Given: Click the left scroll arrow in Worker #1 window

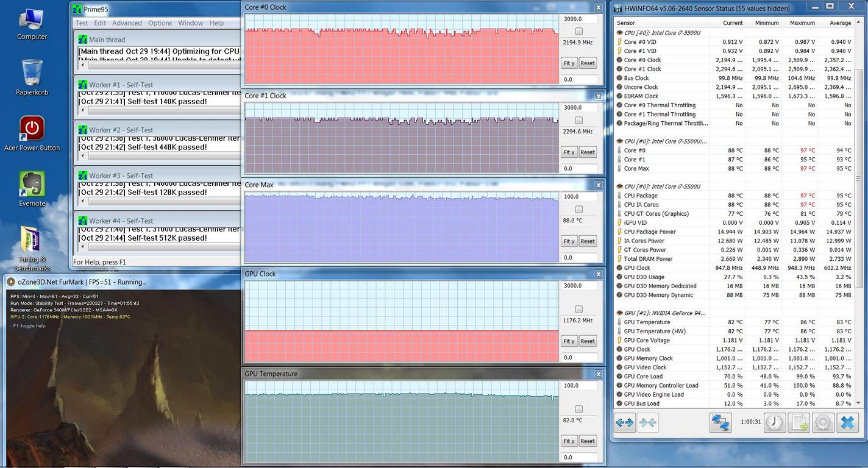Looking at the screenshot, I should point(84,111).
